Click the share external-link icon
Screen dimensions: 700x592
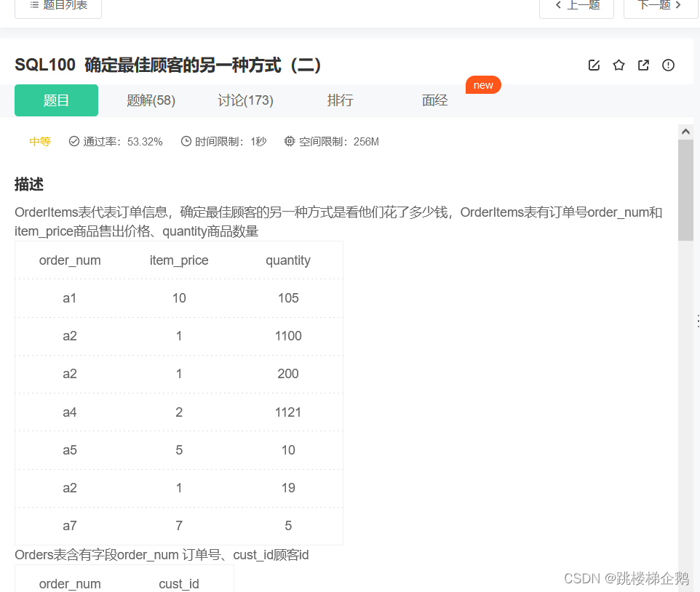pyautogui.click(x=643, y=65)
